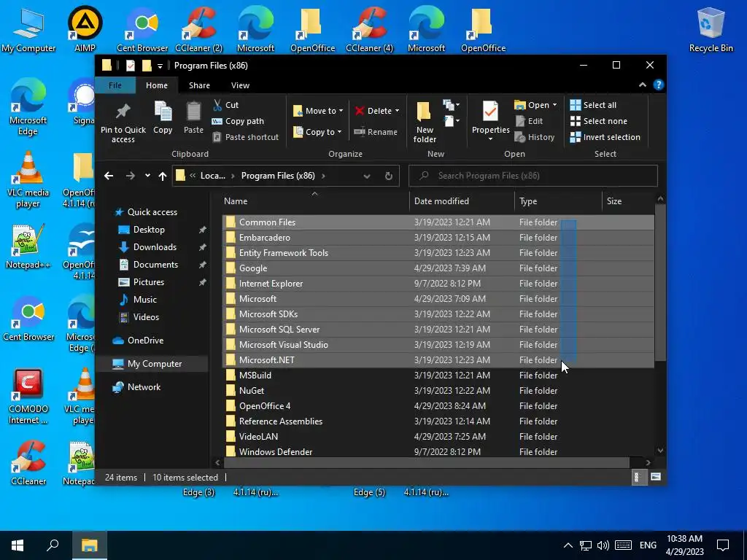This screenshot has height=560, width=747.
Task: Switch to the Share tab
Action: click(x=199, y=85)
